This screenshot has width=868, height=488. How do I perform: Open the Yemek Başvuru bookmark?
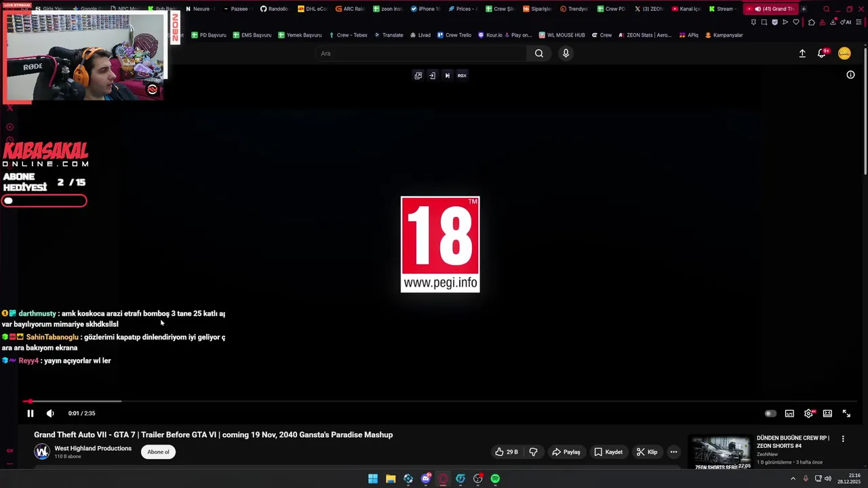[300, 35]
